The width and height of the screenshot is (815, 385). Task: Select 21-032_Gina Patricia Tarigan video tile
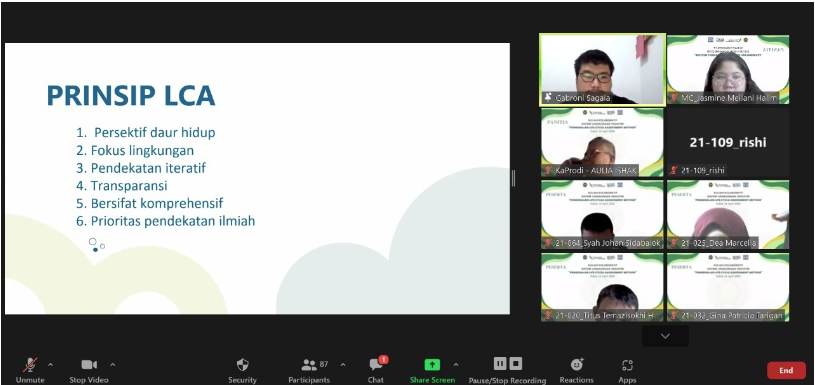[x=728, y=287]
